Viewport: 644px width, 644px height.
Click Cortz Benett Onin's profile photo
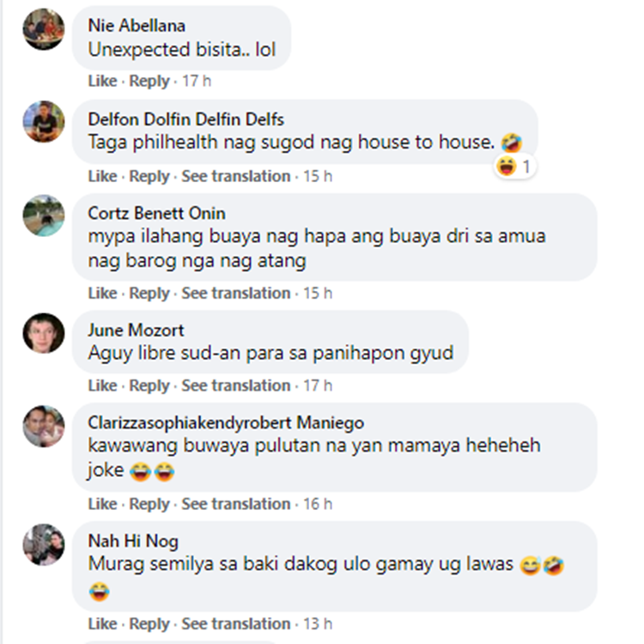[x=44, y=216]
